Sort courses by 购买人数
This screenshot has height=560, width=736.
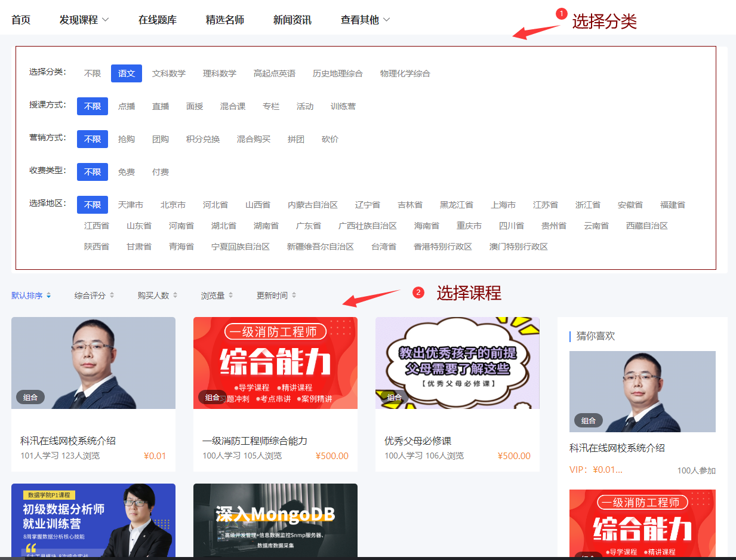click(x=153, y=295)
